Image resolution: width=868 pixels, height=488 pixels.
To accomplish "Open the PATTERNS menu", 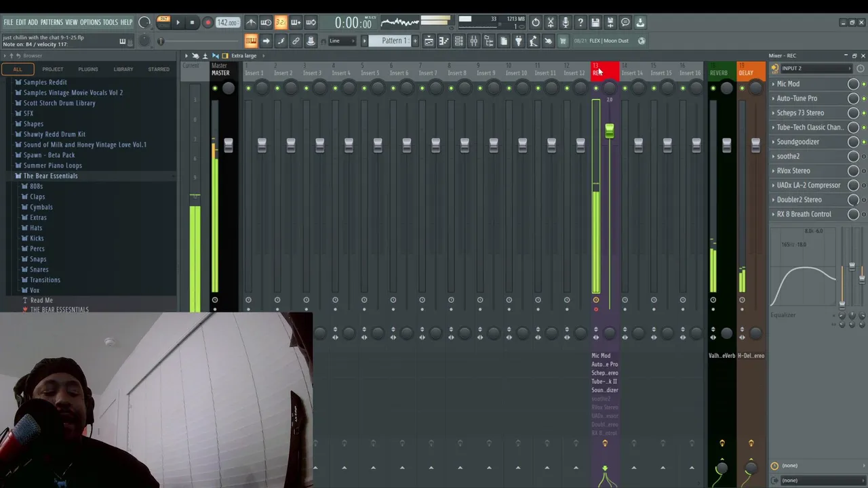I will [52, 22].
